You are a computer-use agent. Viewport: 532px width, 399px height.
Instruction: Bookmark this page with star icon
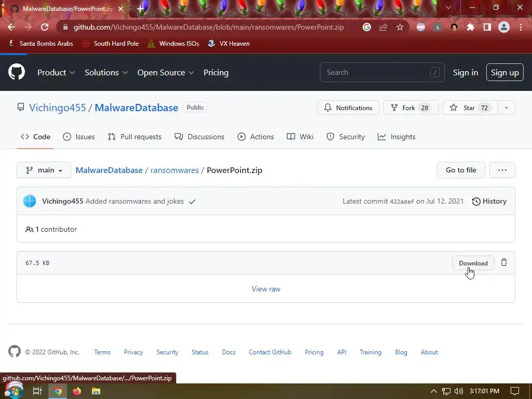[400, 27]
